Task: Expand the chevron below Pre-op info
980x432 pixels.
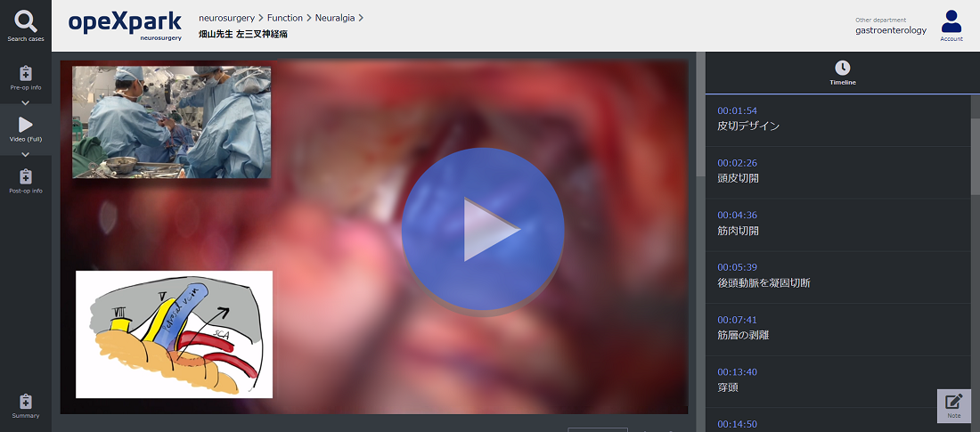Action: [26, 102]
